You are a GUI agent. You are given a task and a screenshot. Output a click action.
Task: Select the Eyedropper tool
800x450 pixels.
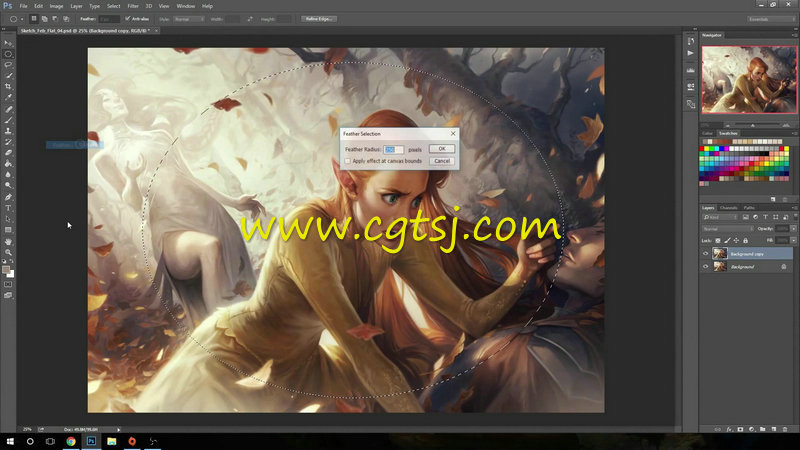(8, 97)
